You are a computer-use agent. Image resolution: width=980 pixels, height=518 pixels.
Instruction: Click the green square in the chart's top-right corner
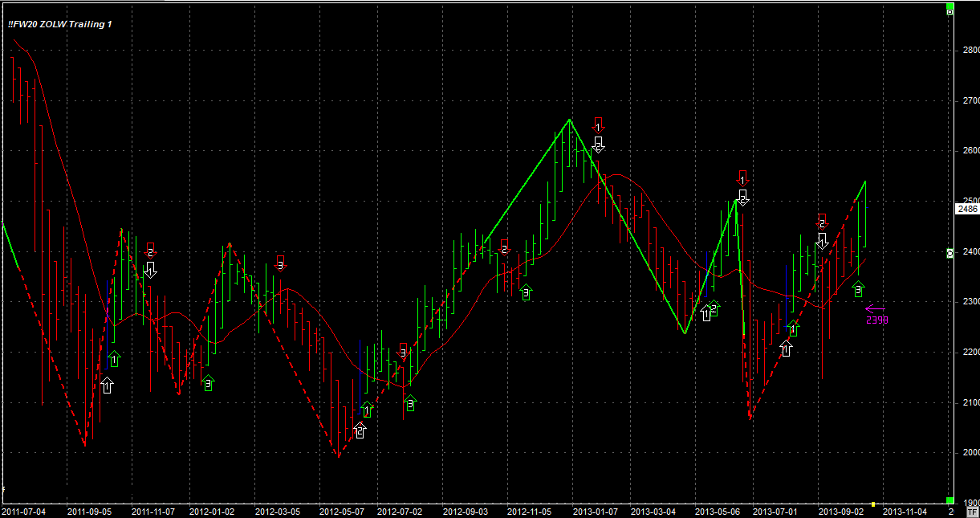click(950, 6)
